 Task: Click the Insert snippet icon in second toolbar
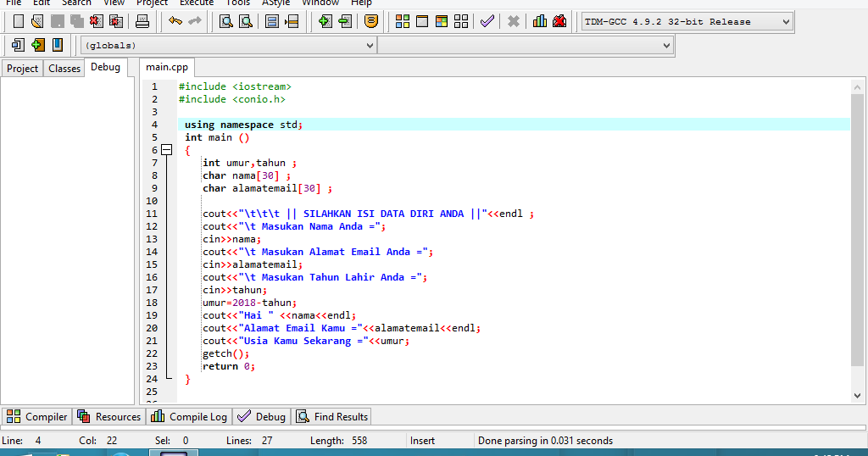[x=18, y=45]
